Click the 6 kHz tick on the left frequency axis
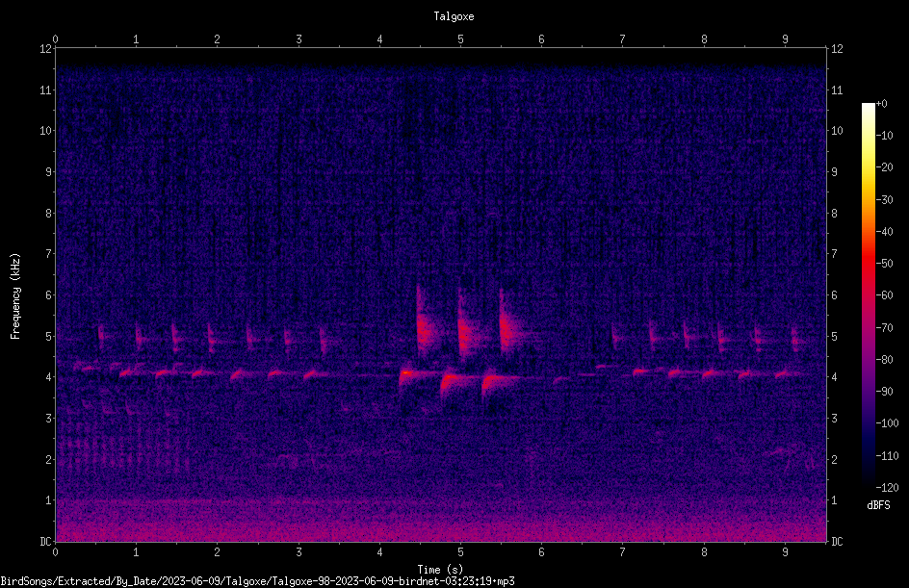The height and width of the screenshot is (588, 909). point(48,295)
